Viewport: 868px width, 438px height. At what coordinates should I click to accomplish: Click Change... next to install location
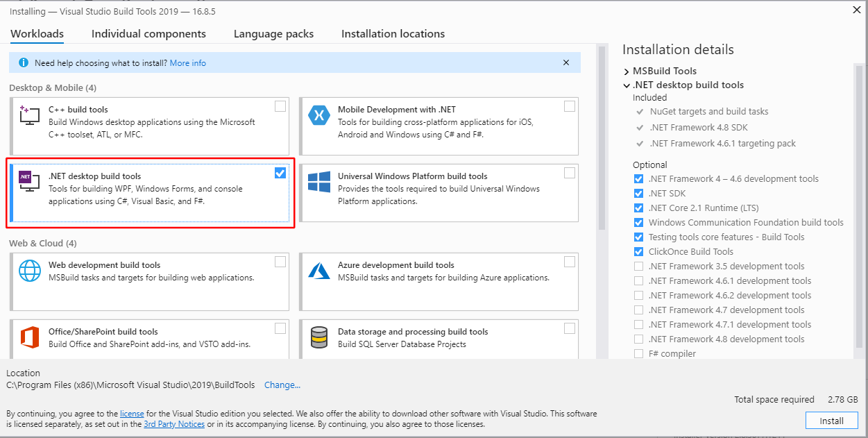[x=282, y=385]
